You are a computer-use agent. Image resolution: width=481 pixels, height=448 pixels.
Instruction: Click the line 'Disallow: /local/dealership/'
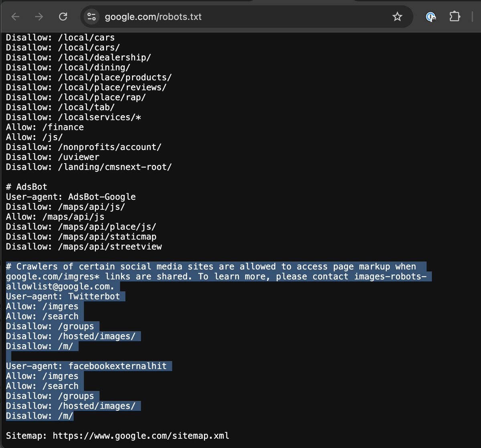(x=79, y=57)
